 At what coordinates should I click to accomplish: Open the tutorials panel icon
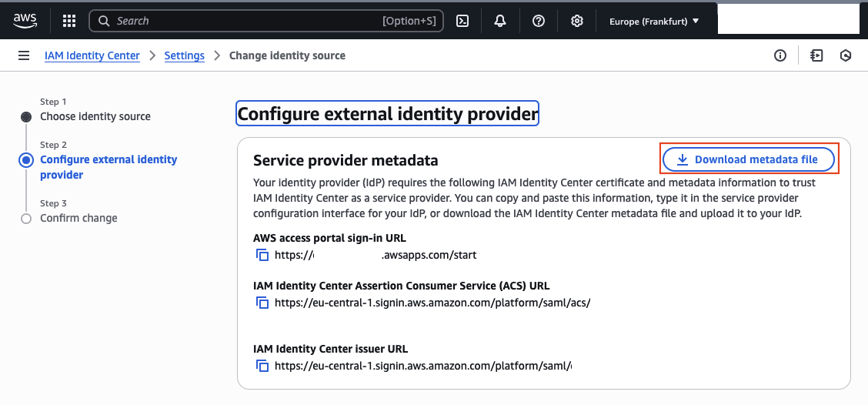pyautogui.click(x=816, y=55)
